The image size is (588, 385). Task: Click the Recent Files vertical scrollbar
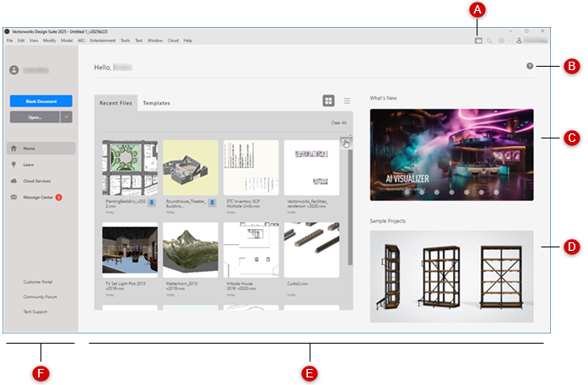[350, 206]
